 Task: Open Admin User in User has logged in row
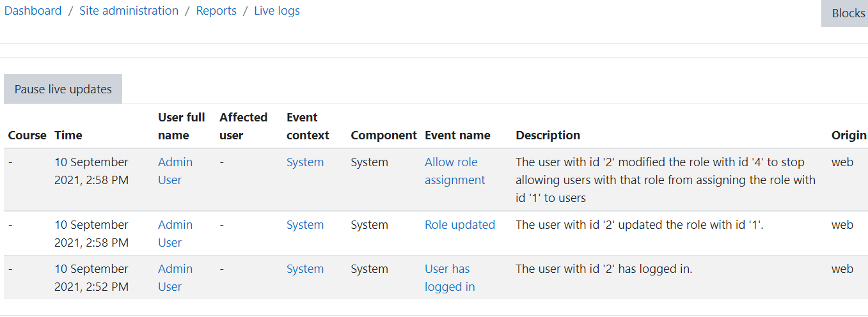click(x=175, y=278)
